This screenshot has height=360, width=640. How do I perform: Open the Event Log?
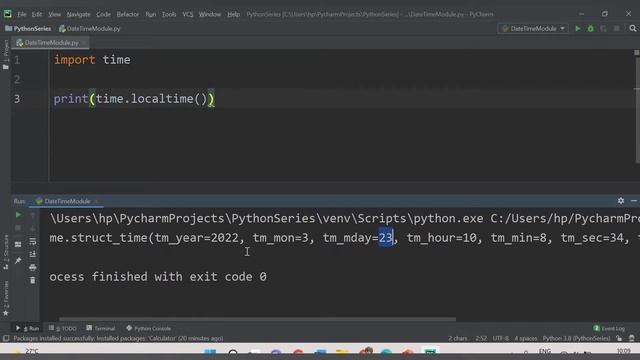pos(609,328)
